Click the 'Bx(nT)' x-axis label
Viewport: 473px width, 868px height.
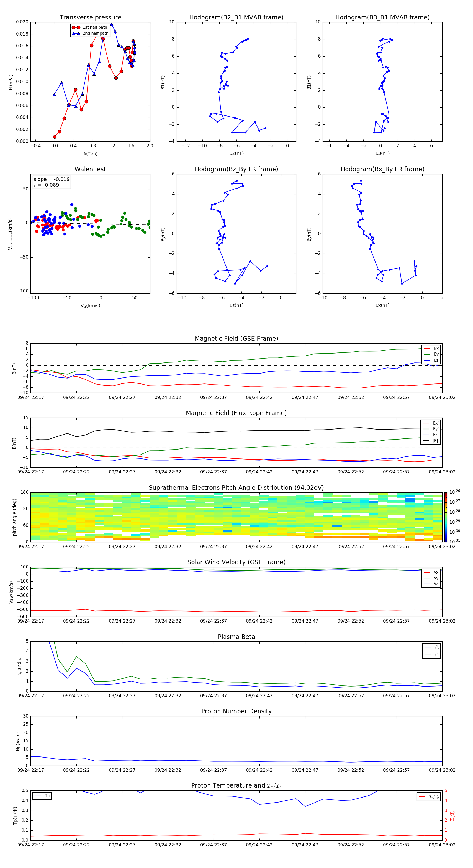tap(382, 305)
